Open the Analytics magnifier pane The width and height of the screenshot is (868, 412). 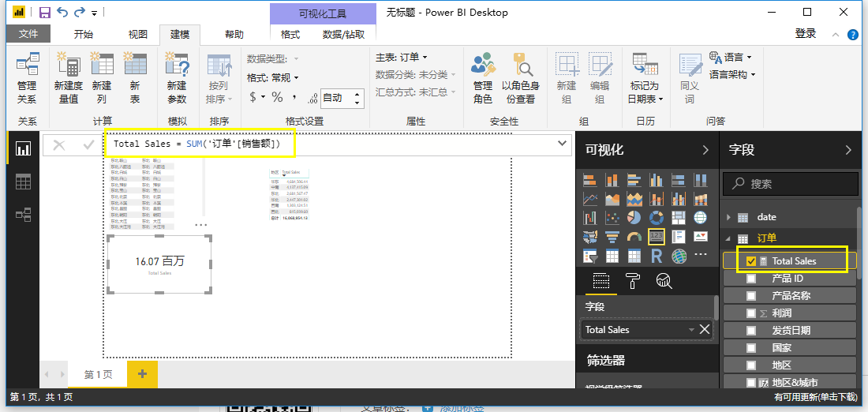pyautogui.click(x=664, y=281)
